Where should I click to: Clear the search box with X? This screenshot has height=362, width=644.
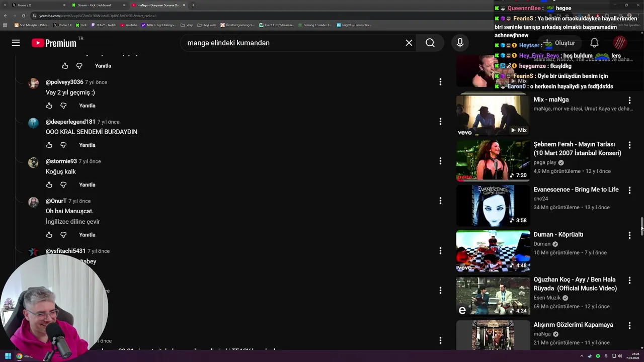pos(409,43)
